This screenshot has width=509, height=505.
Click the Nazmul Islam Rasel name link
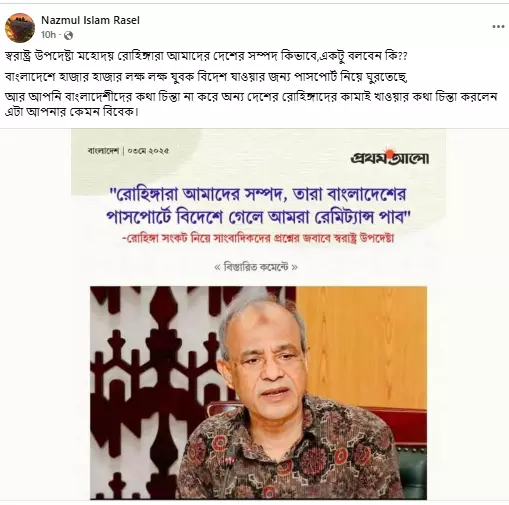point(90,20)
